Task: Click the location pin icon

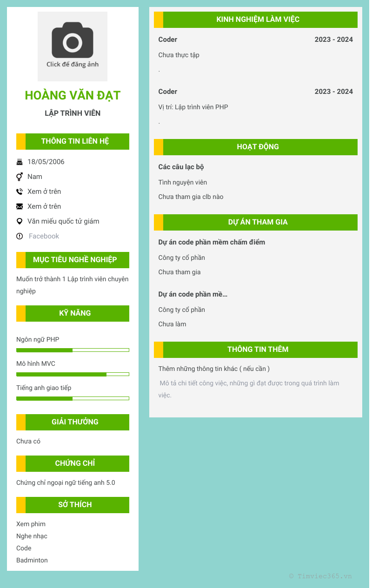Action: tap(20, 221)
